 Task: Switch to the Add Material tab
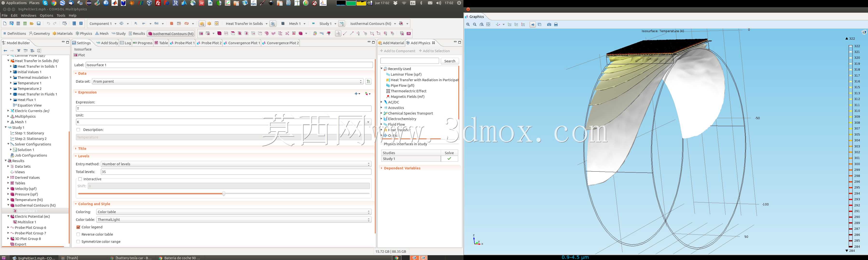click(391, 43)
